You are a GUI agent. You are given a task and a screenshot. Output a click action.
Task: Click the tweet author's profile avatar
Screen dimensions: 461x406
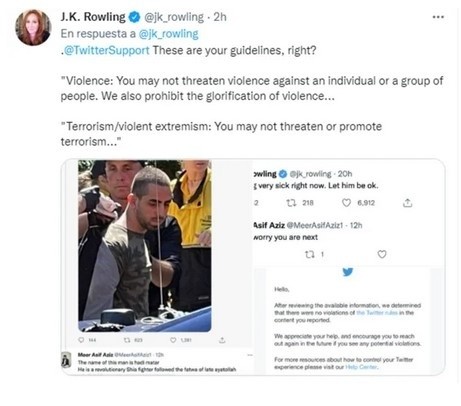pyautogui.click(x=33, y=27)
